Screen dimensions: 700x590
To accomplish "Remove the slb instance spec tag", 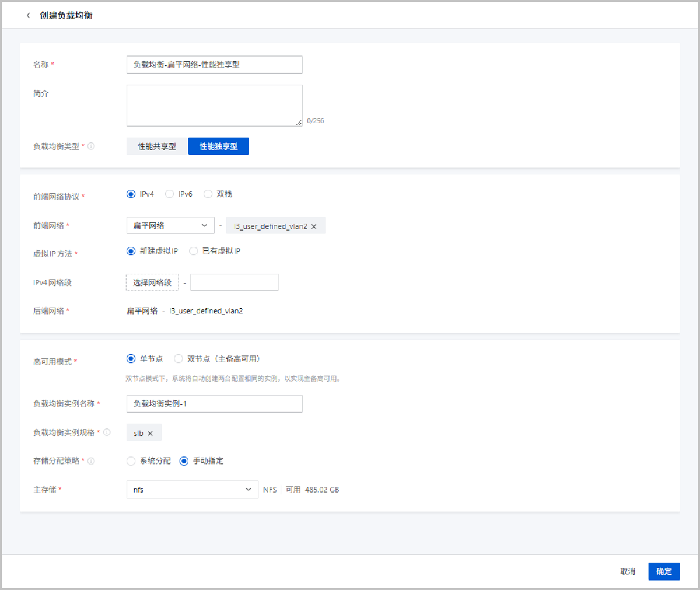I will point(150,434).
